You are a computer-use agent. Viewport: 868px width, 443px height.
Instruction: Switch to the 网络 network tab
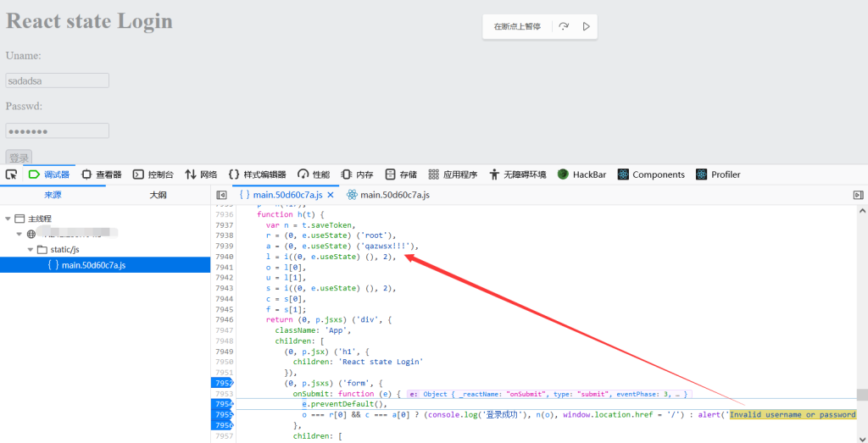[x=201, y=174]
